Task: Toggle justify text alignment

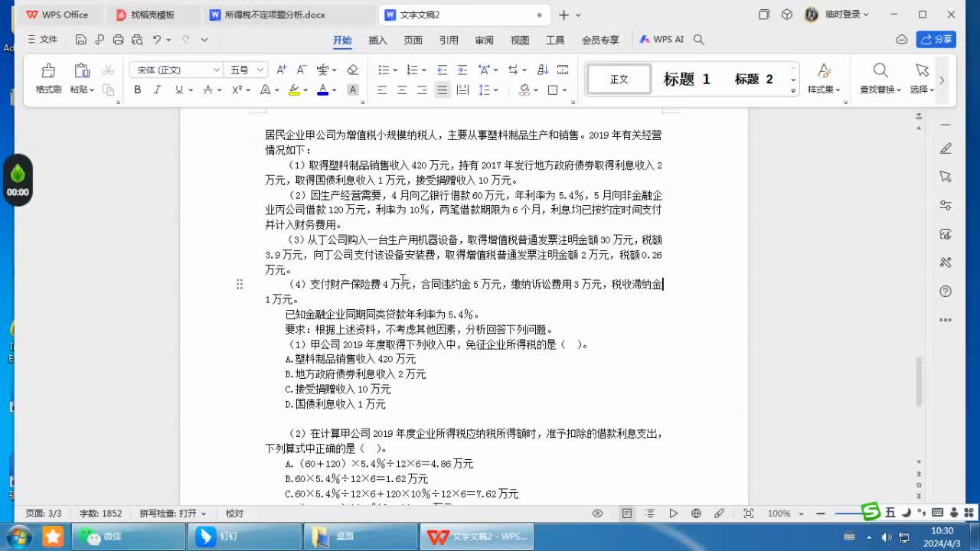Action: 442,90
